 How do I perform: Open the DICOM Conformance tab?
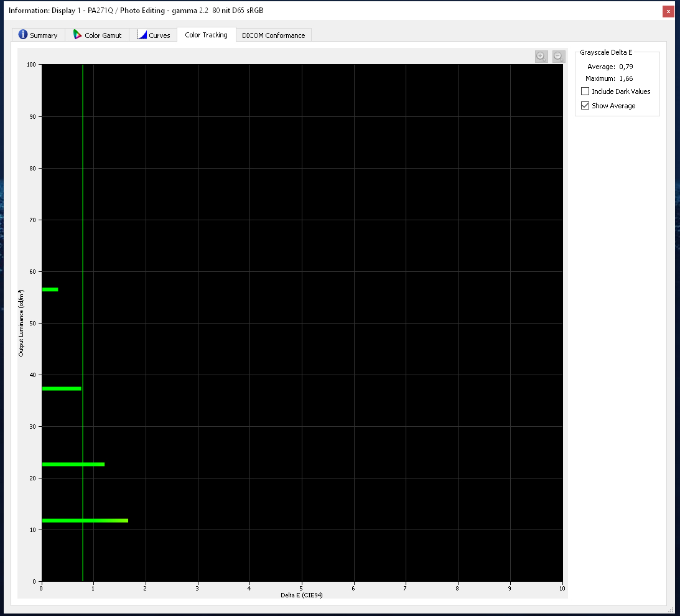pos(273,35)
